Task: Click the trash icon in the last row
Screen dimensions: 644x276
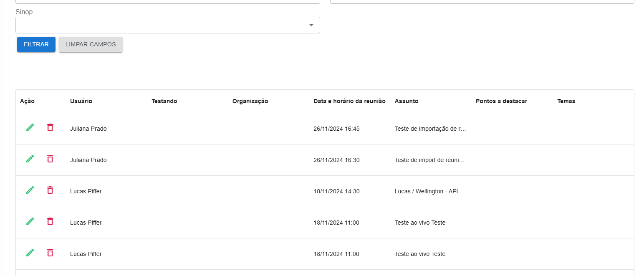Action: pyautogui.click(x=50, y=253)
